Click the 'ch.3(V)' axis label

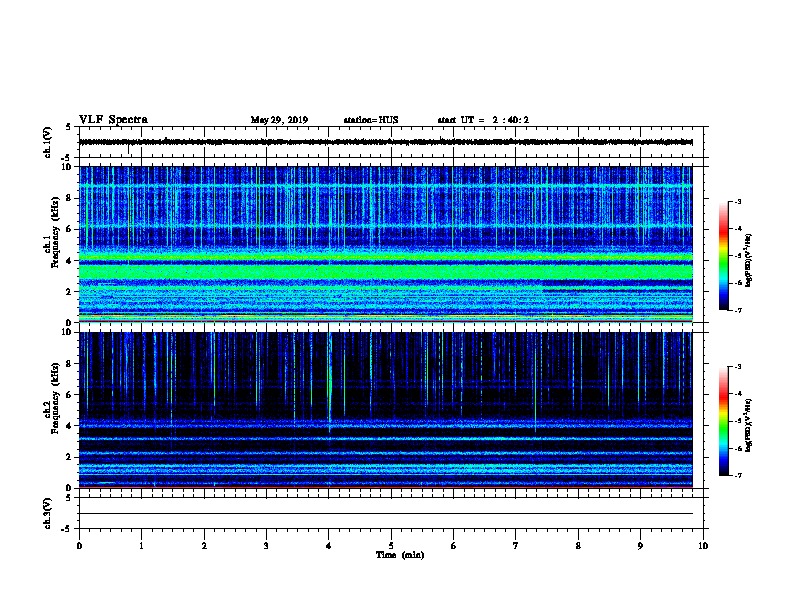click(47, 513)
